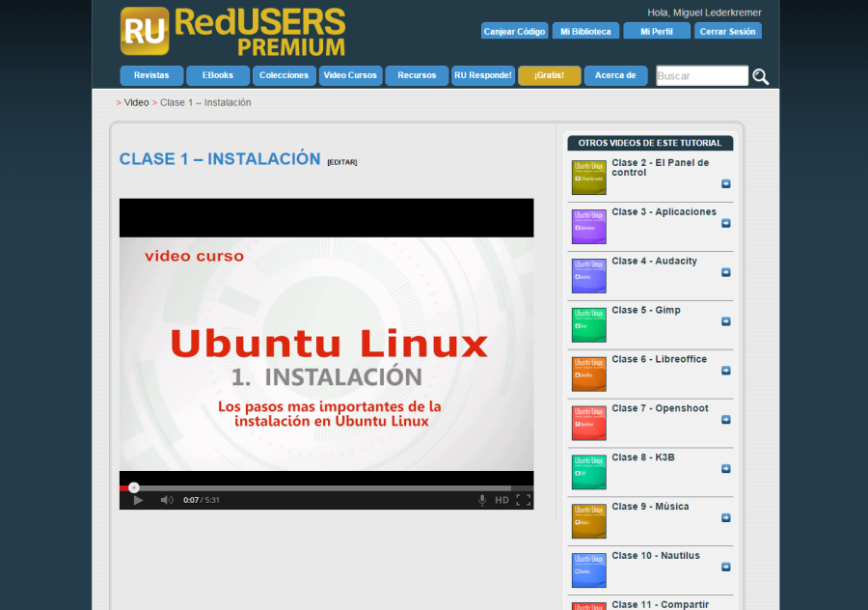
Task: Click the search magnifier icon
Action: [761, 75]
